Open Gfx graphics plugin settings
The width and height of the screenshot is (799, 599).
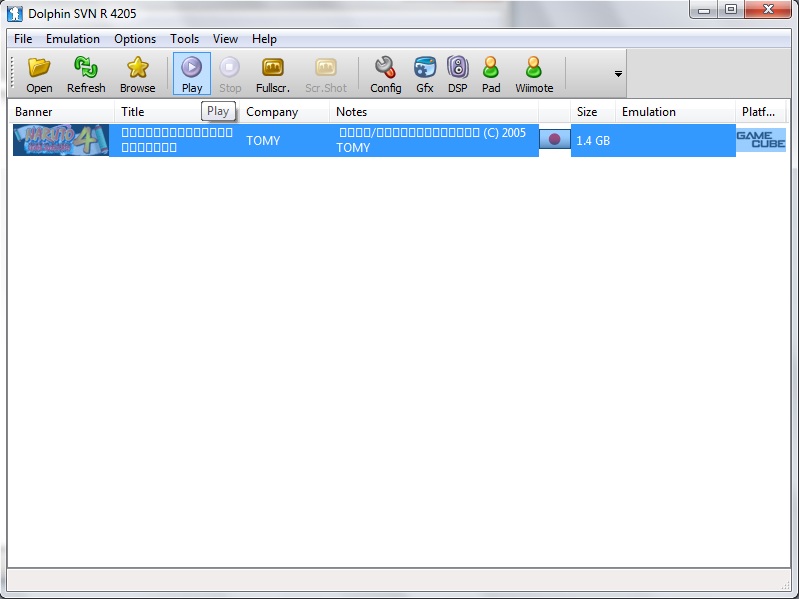click(x=424, y=74)
